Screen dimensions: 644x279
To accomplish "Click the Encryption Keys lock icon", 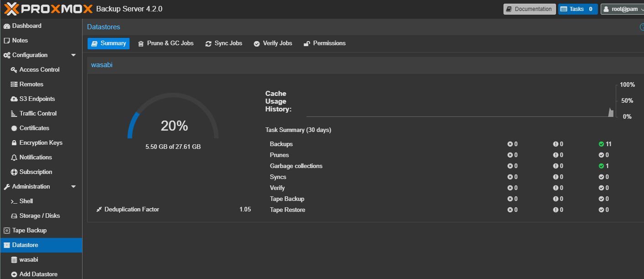I will point(14,143).
